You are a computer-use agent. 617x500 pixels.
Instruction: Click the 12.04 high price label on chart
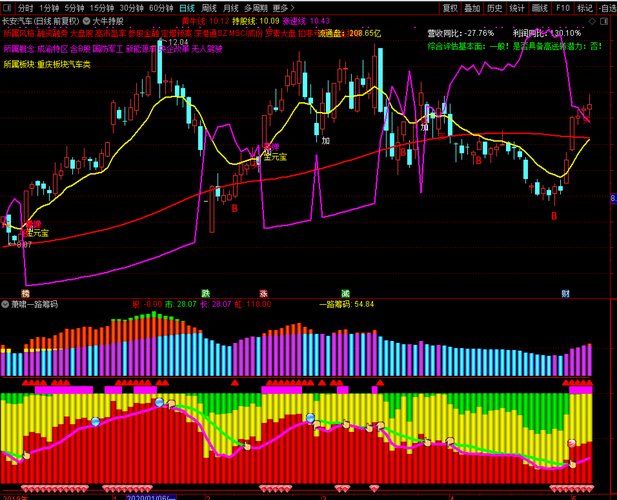(x=177, y=43)
